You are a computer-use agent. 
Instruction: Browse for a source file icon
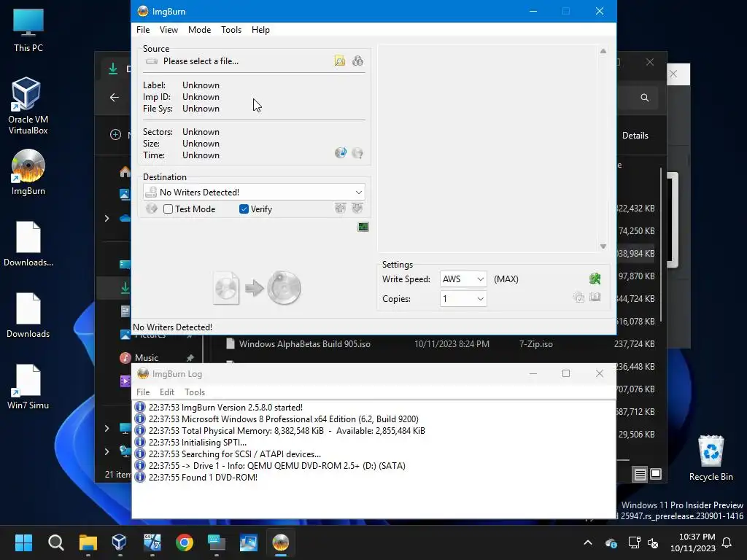point(340,61)
